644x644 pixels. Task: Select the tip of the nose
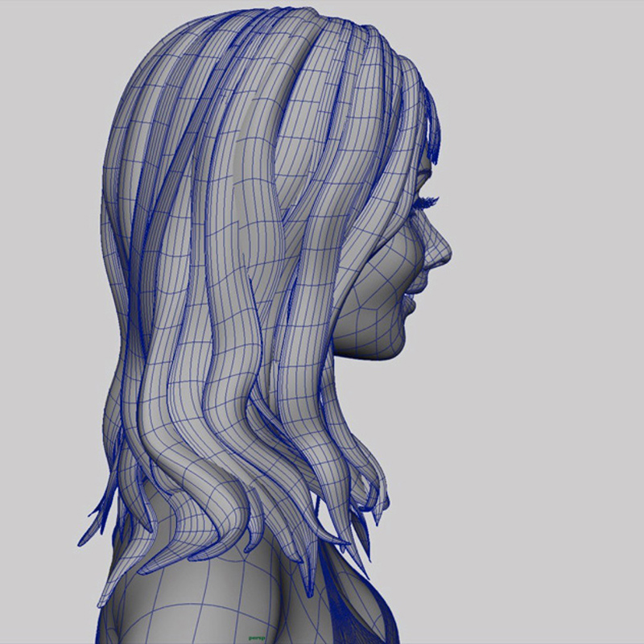[448, 255]
